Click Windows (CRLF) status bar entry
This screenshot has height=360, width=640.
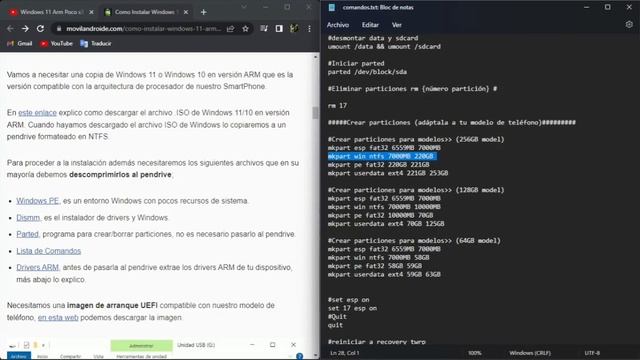530,353
